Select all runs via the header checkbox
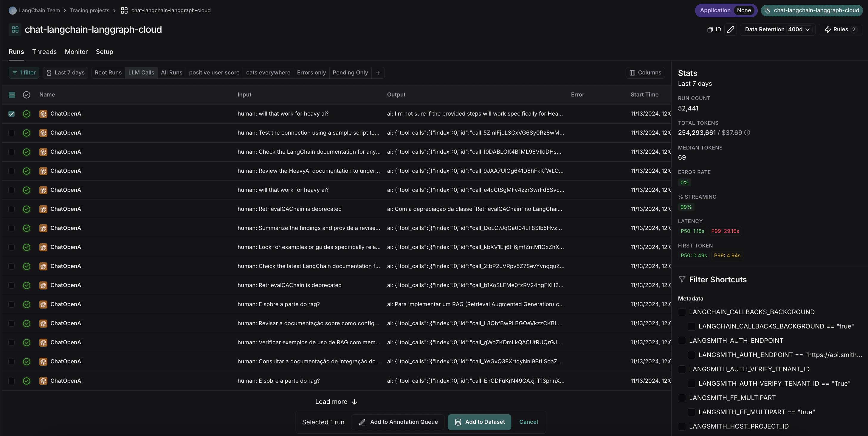Viewport: 868px width, 436px height. tap(11, 95)
